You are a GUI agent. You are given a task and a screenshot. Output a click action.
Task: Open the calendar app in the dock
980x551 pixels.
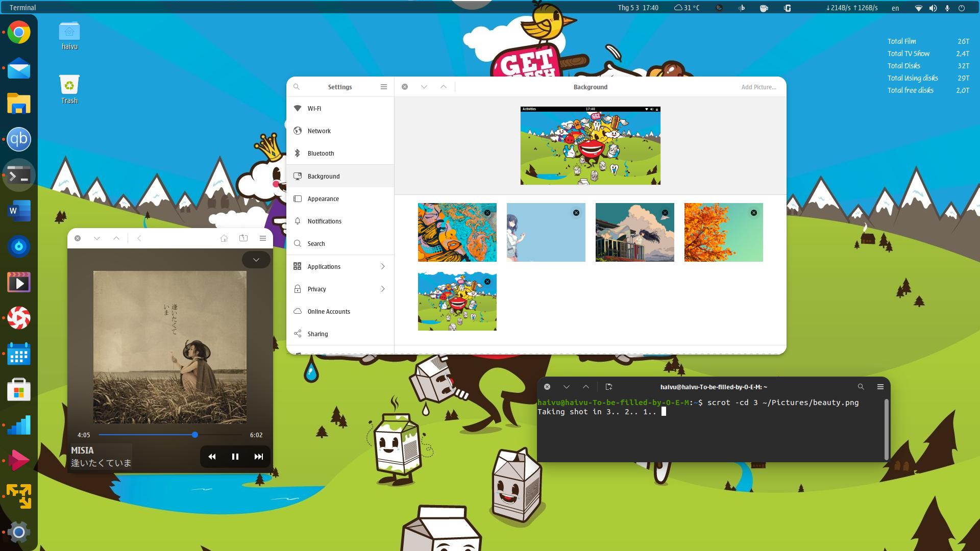click(19, 354)
